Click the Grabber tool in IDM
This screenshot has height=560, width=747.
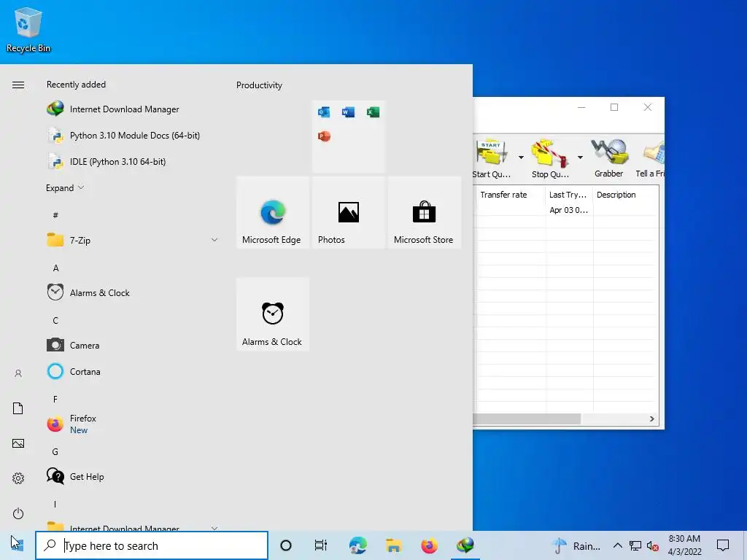pyautogui.click(x=609, y=158)
